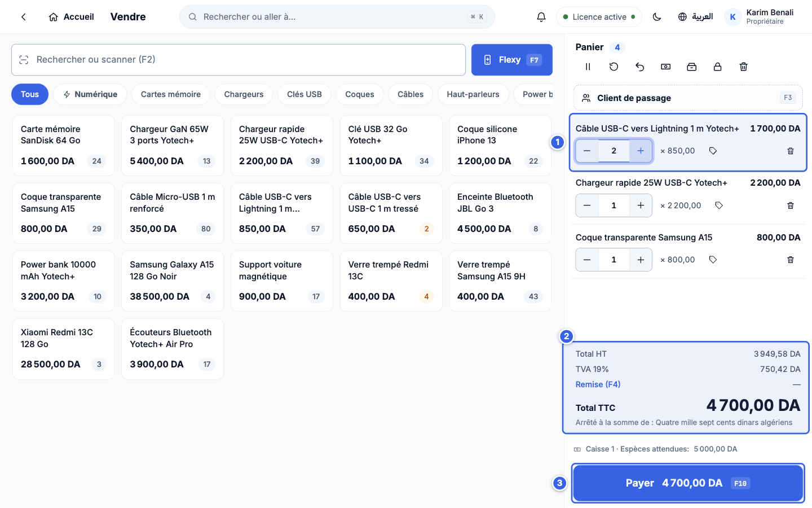Decrease Câble USB-C Lightning quantity
The height and width of the screenshot is (508, 812).
[587, 151]
